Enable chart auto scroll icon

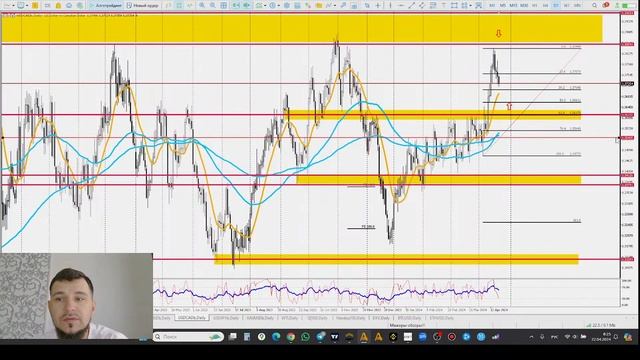point(236,6)
